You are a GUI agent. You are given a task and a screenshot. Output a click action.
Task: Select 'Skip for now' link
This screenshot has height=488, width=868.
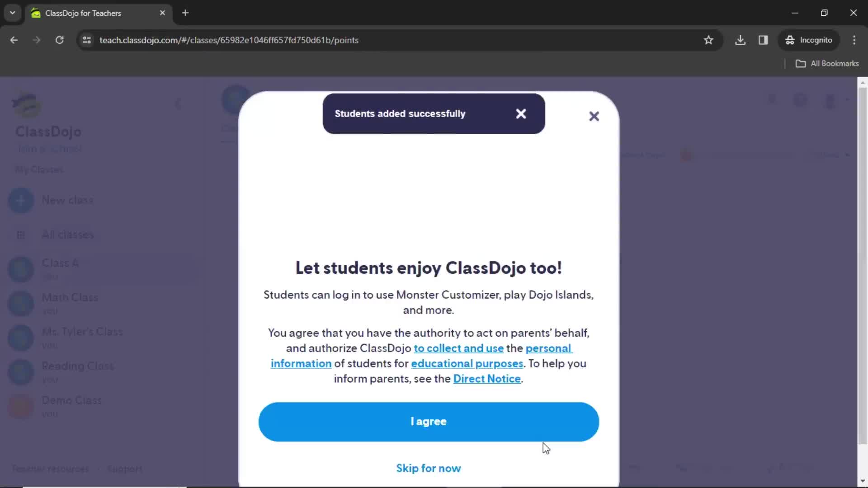pos(428,468)
